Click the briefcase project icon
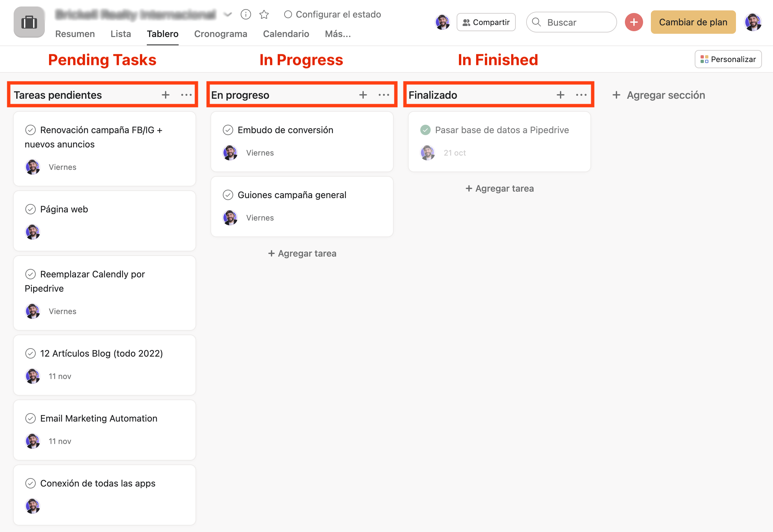 pos(29,22)
